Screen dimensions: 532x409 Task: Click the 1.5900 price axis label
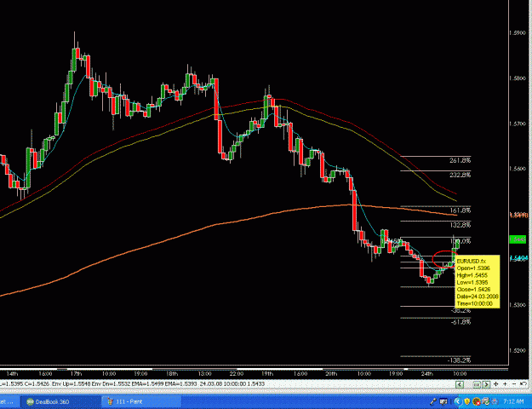pyautogui.click(x=518, y=33)
